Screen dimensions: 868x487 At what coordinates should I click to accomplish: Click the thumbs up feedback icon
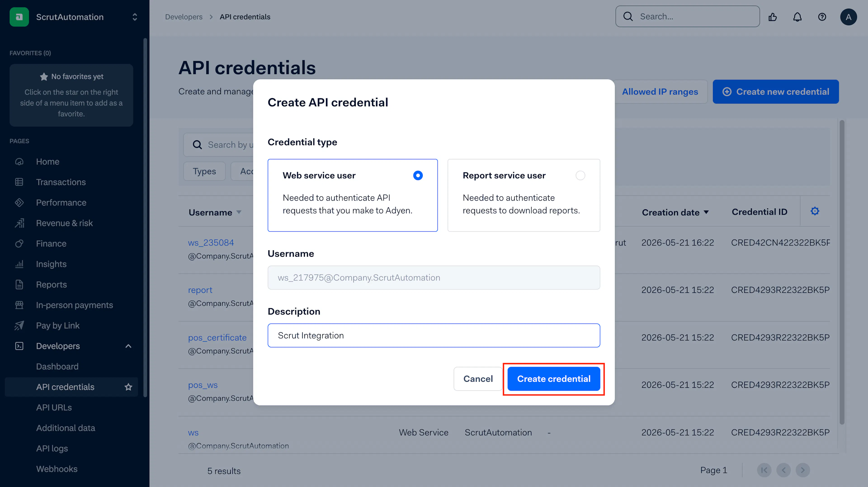(773, 17)
